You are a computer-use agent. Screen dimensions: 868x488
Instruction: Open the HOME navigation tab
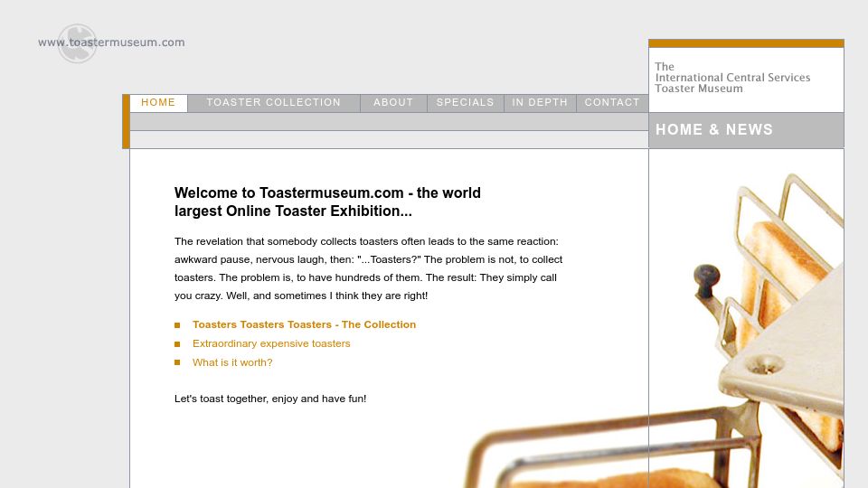(x=158, y=103)
